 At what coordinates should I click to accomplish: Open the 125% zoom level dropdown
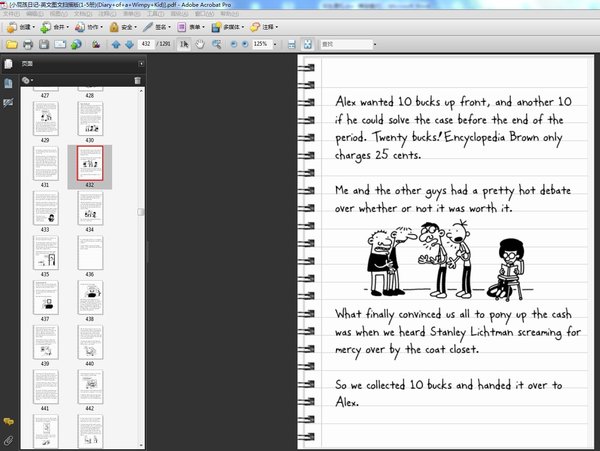pos(275,44)
